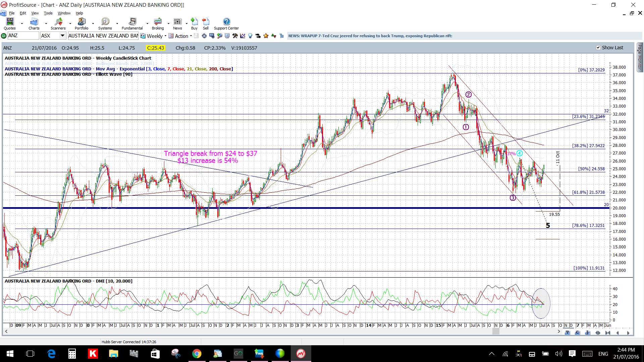Image resolution: width=644 pixels, height=362 pixels.
Task: Click the magnifier zoom tool icon
Action: click(x=219, y=36)
